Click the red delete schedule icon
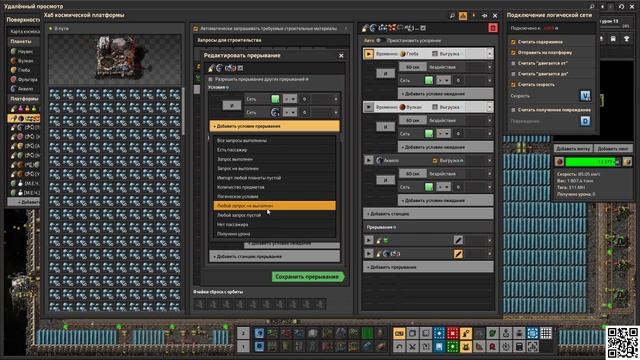This screenshot has height=360, width=640. pos(493,28)
